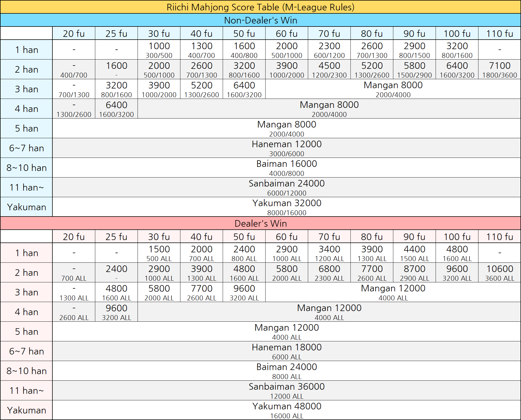Click Non-Dealer 2 han 20 fu cell 400/700
The width and height of the screenshot is (521, 420).
tap(74, 69)
